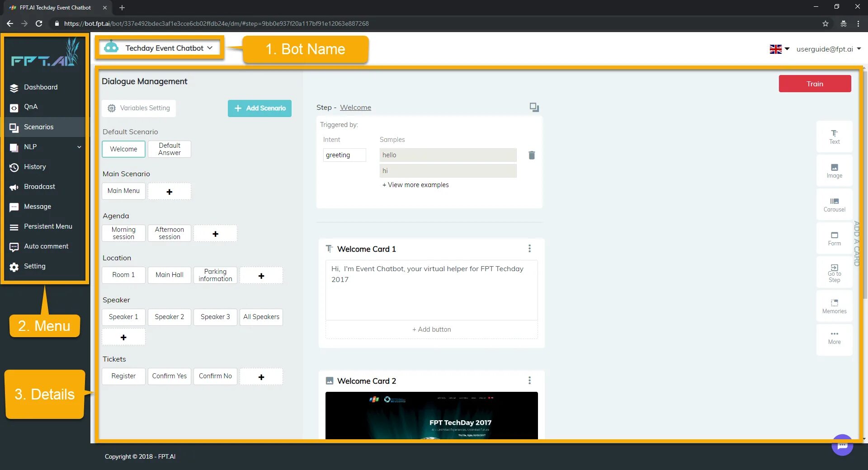
Task: Add a Text card
Action: click(x=834, y=137)
